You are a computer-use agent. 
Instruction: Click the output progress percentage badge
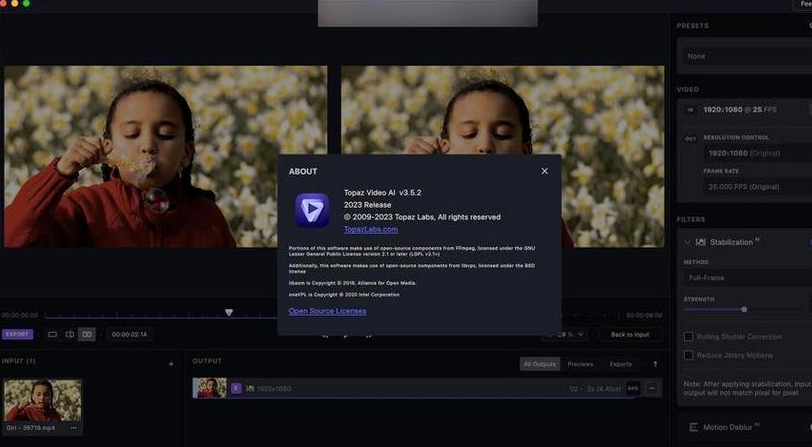633,388
